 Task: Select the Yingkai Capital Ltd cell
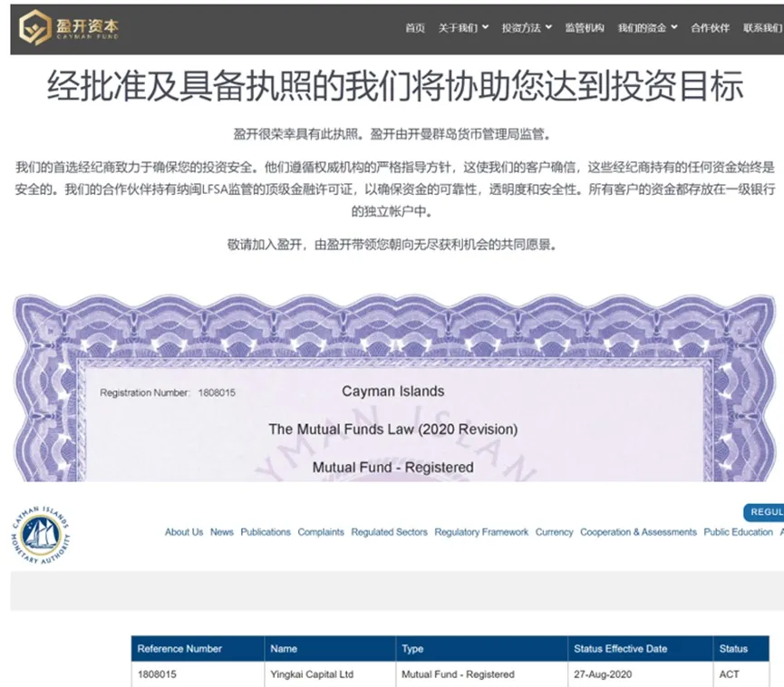[x=330, y=674]
